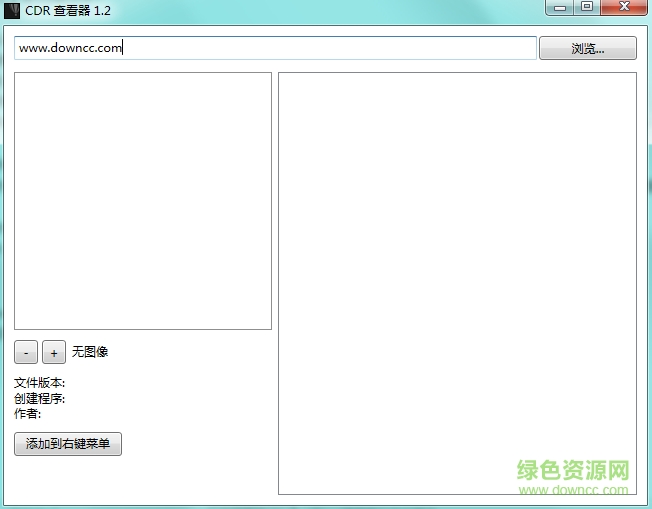Zoom out with the minus button
The height and width of the screenshot is (509, 652).
pos(26,352)
